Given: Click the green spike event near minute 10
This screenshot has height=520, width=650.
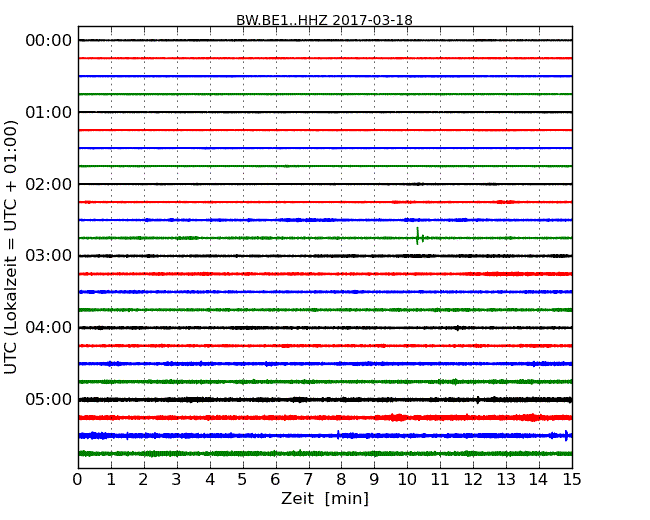Looking at the screenshot, I should tap(418, 236).
